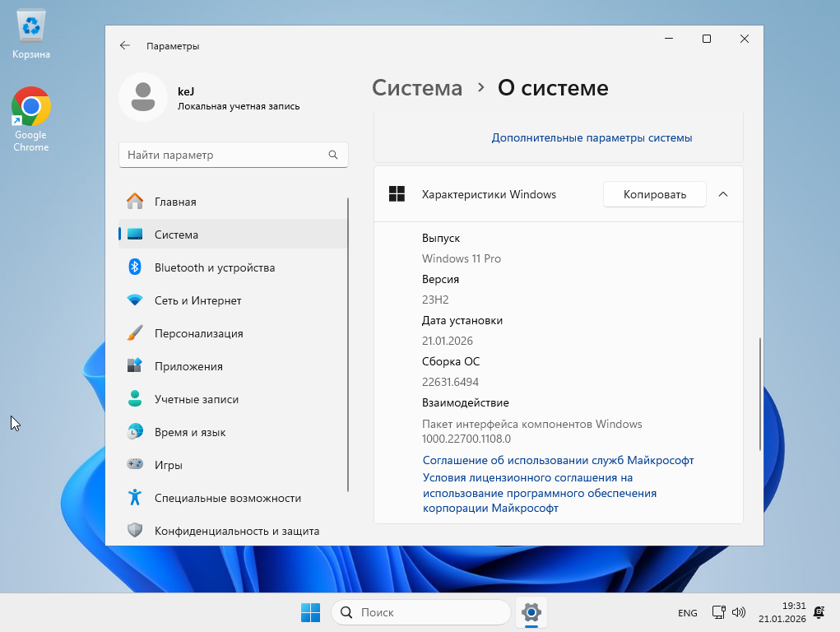Click the keJ user profile avatar
Viewport: 840px width, 632px height.
point(143,97)
